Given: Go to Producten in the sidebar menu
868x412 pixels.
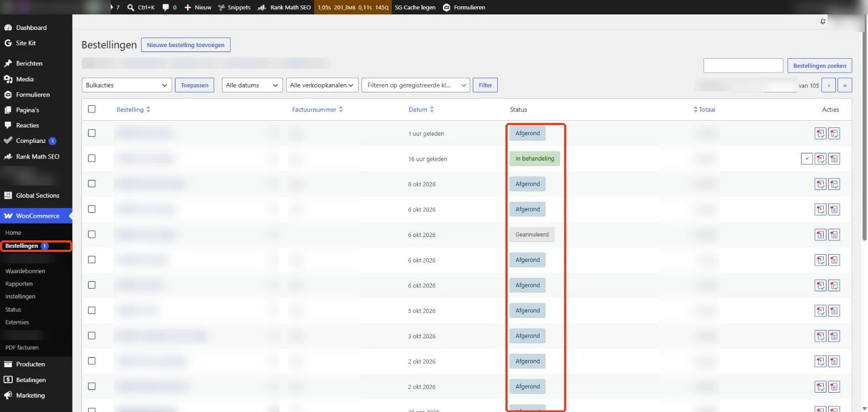Looking at the screenshot, I should [x=30, y=364].
